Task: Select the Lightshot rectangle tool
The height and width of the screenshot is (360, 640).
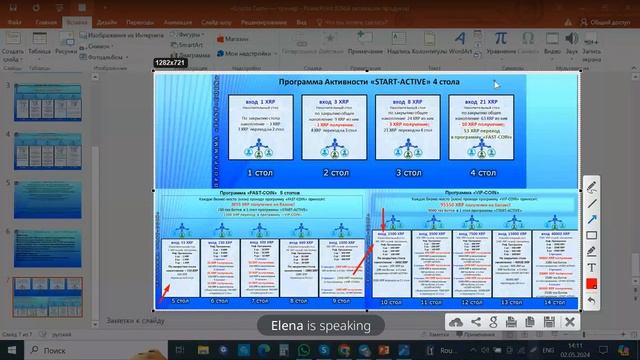Action: tap(591, 236)
